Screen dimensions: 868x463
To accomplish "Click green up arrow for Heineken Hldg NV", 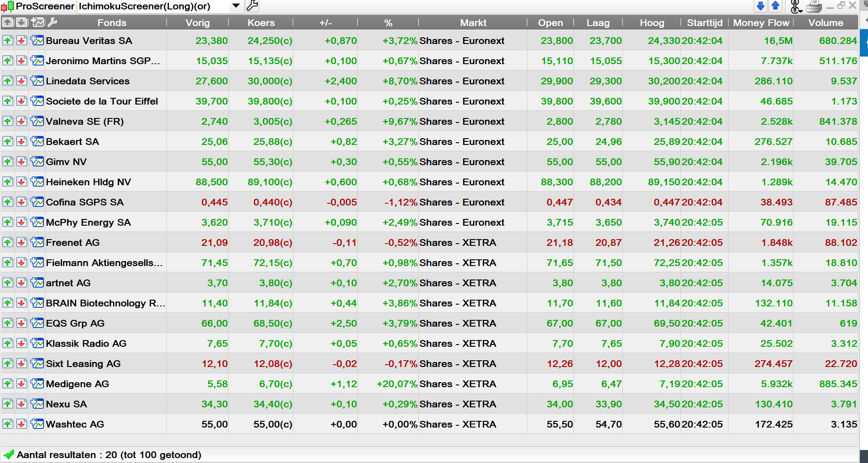I will click(8, 182).
